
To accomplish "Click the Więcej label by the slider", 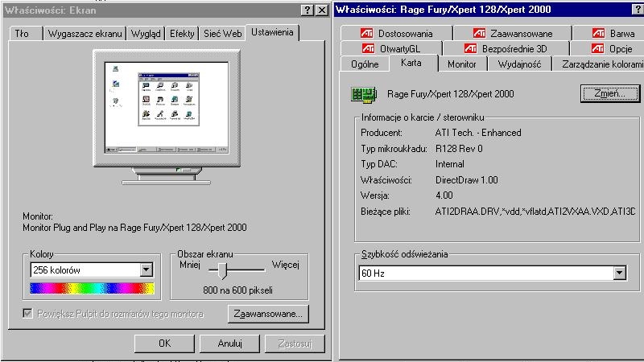I will point(286,265).
